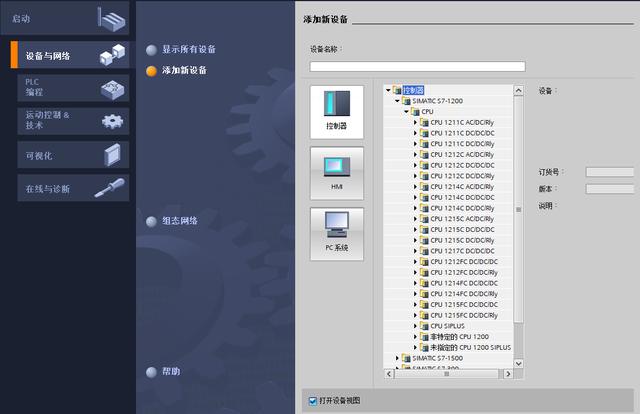Click folder icon of CPU 1211C AC/DC/Rly
Screen dimensions: 640x414
[424, 122]
